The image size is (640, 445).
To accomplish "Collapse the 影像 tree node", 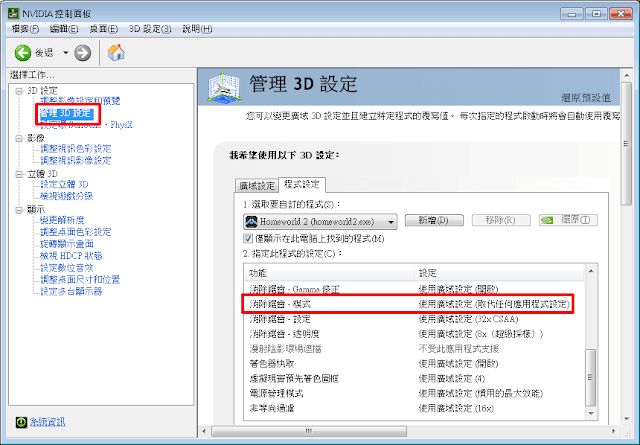I will [19, 138].
